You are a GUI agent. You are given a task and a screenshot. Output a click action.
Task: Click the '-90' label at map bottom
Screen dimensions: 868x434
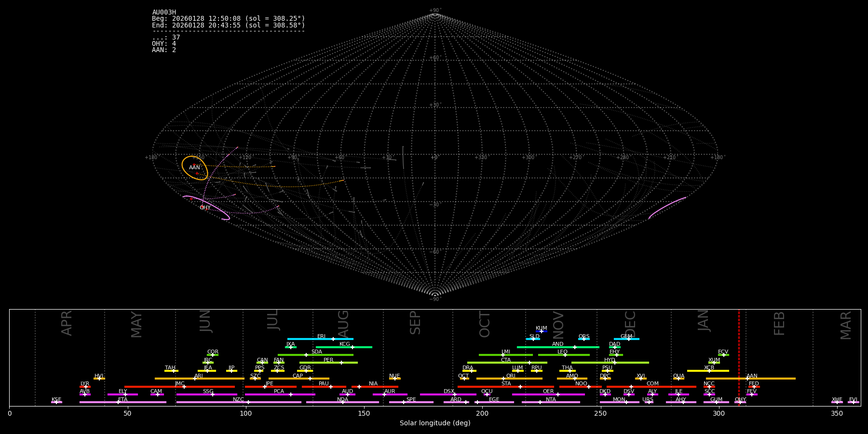pyautogui.click(x=434, y=299)
